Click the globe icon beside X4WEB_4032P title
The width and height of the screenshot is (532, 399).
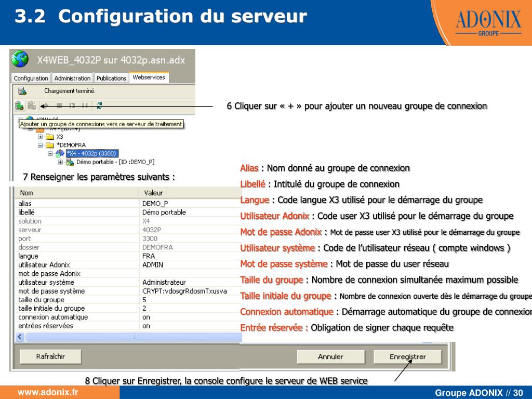click(x=20, y=59)
